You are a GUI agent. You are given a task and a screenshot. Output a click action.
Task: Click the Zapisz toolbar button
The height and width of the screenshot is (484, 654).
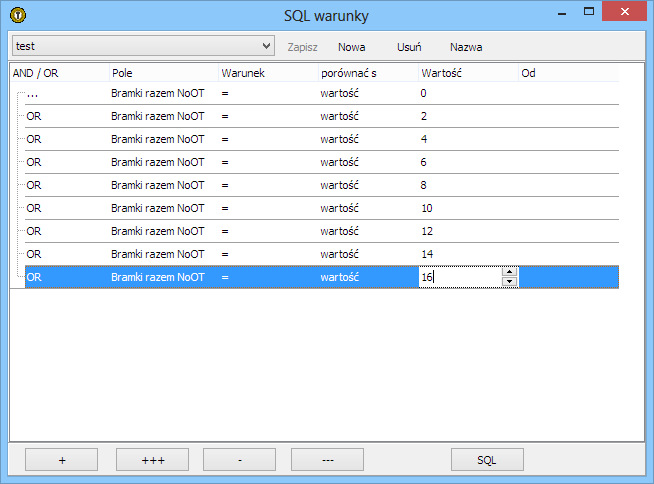[302, 47]
